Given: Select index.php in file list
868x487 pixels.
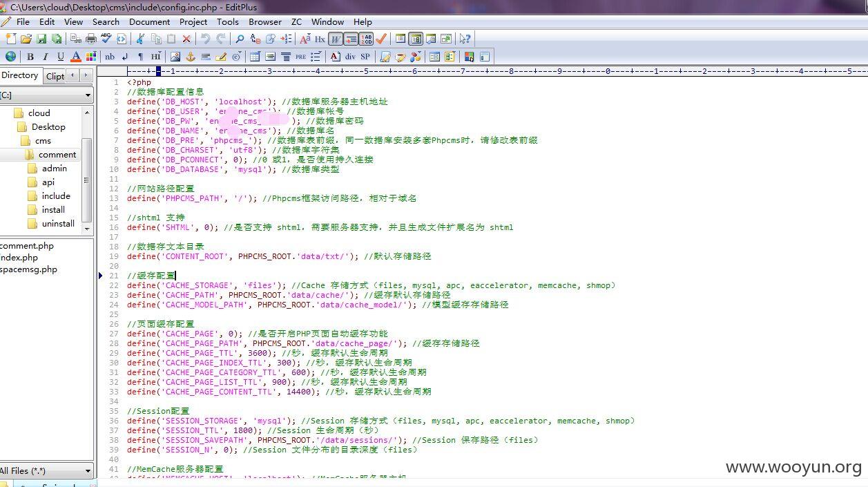Looking at the screenshot, I should click(x=19, y=258).
